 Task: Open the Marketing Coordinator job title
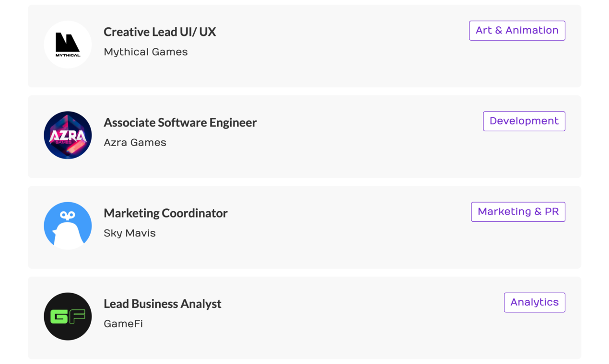165,213
